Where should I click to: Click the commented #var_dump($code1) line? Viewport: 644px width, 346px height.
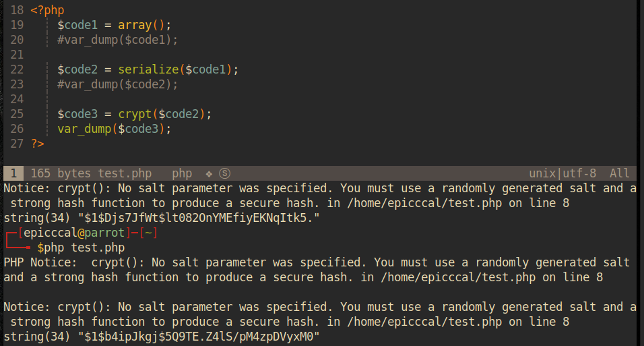click(x=118, y=40)
